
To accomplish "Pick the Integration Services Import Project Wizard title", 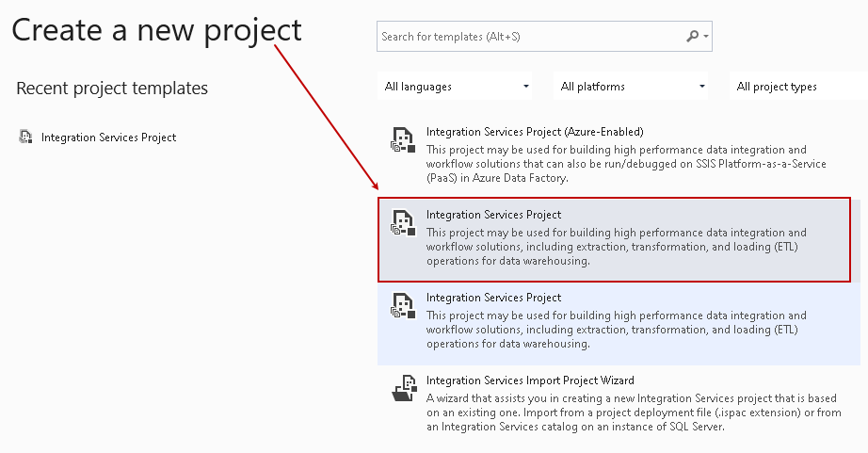I will [530, 380].
